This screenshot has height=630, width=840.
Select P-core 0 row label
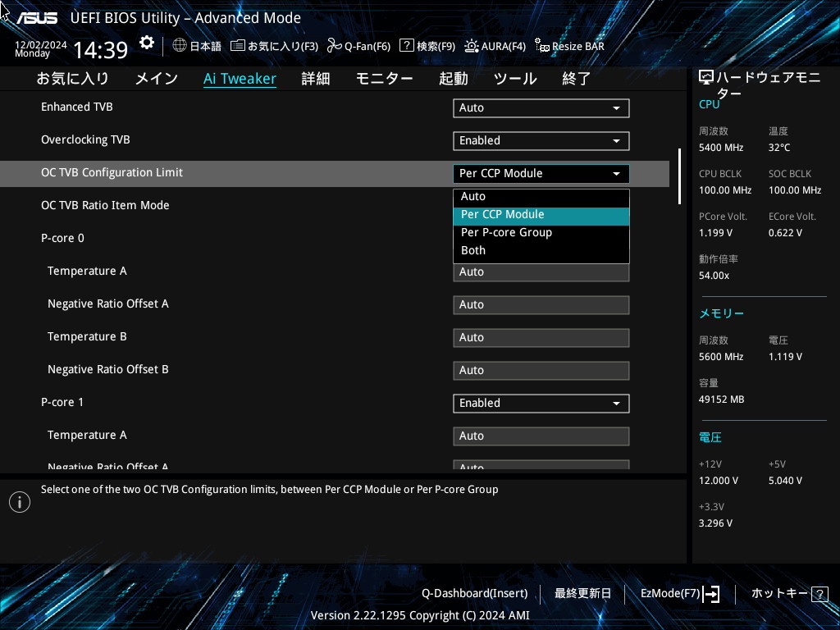(x=62, y=239)
